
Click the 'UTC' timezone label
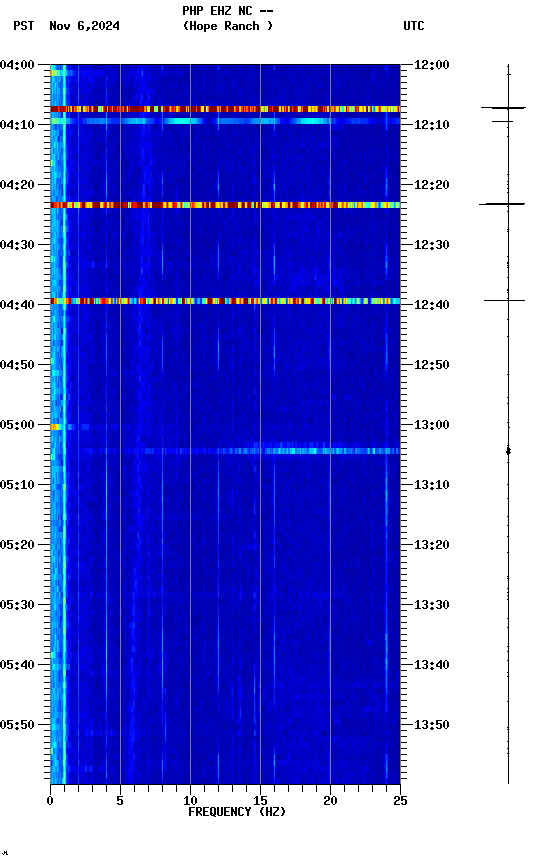[x=414, y=26]
